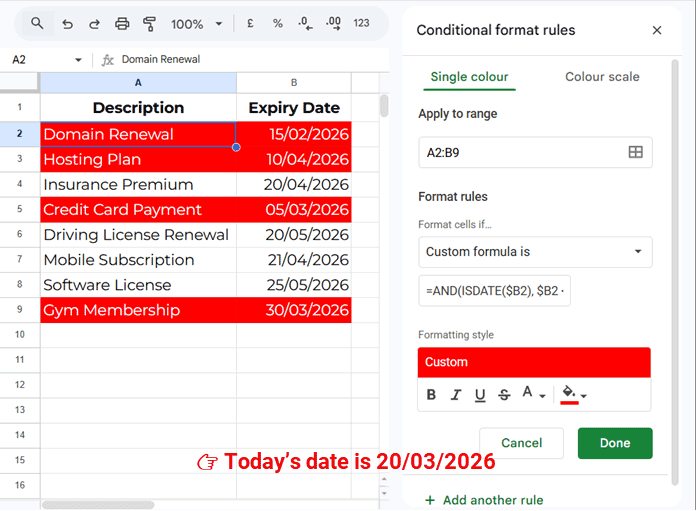Select the 25/05/2026 date cell
The width and height of the screenshot is (696, 511).
294,285
